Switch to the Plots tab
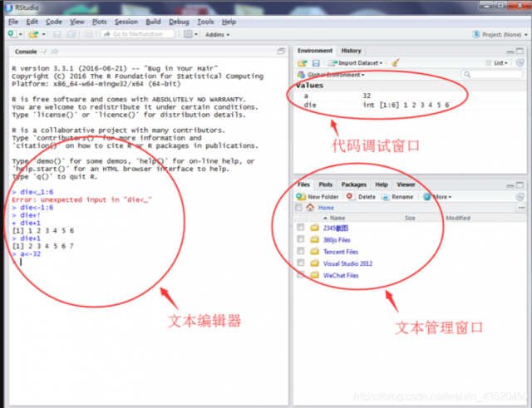Viewport: 532px width, 408px height. pos(325,184)
